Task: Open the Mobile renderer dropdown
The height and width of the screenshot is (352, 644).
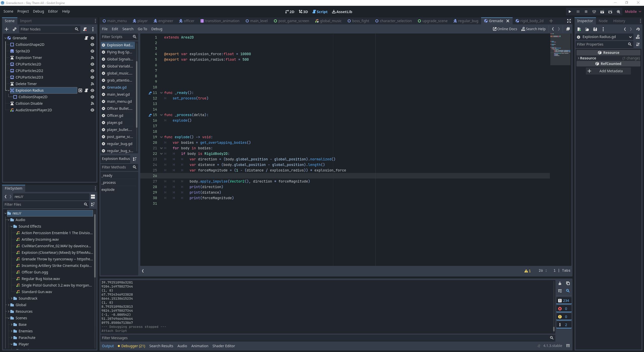Action: (x=633, y=12)
